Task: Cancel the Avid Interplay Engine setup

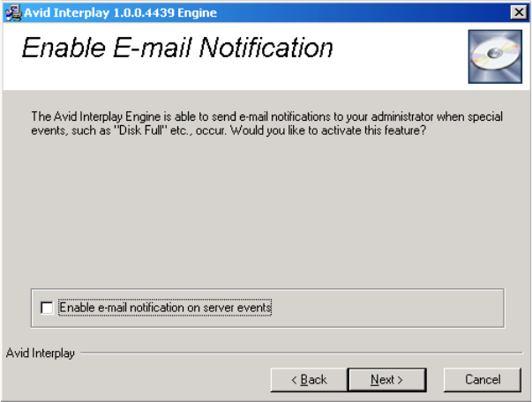Action: (x=483, y=379)
